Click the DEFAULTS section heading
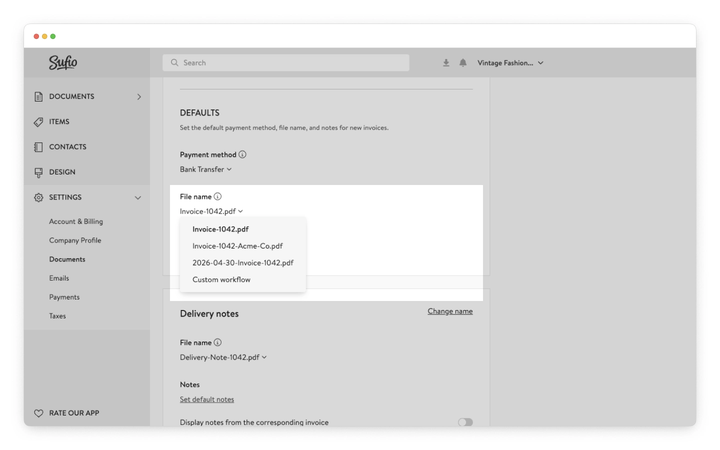The image size is (720, 450). pyautogui.click(x=200, y=113)
